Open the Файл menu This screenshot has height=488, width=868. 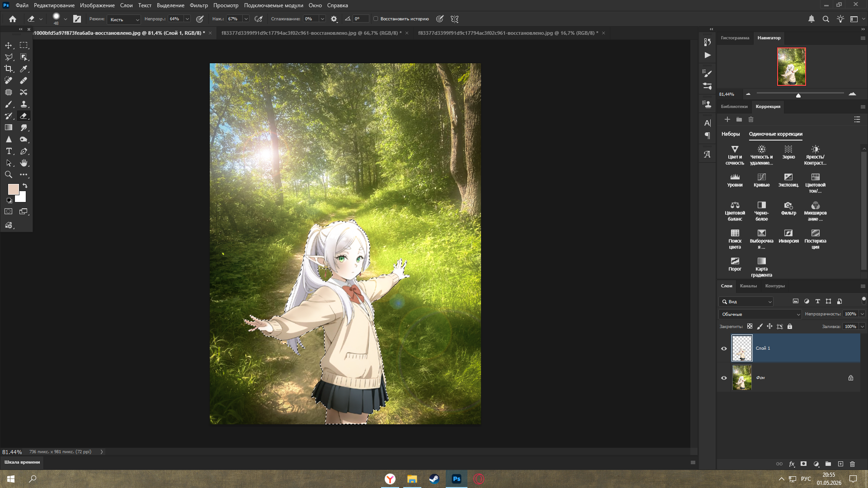22,5
